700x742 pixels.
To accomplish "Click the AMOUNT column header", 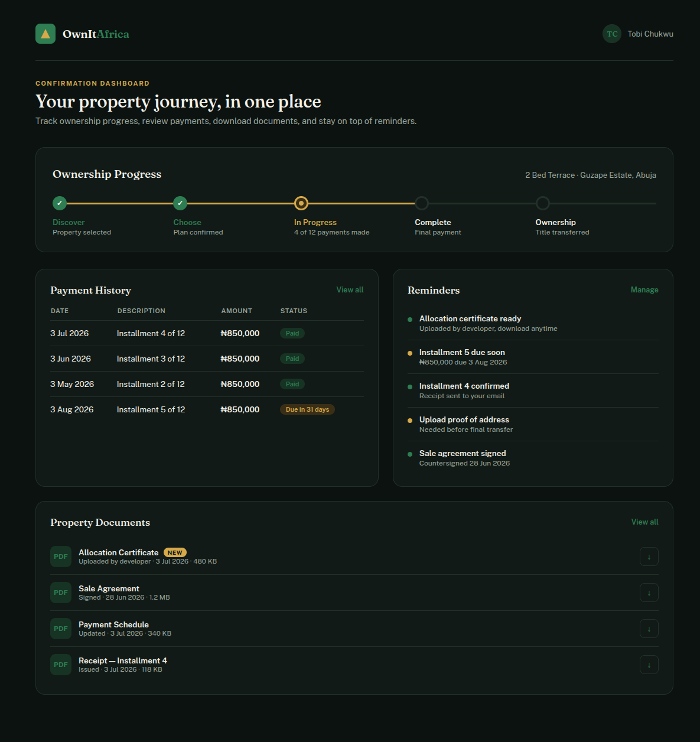I will point(236,311).
